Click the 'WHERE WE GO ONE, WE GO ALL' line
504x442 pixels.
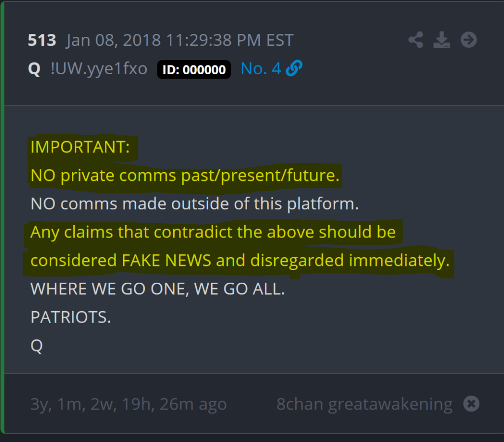tap(157, 289)
